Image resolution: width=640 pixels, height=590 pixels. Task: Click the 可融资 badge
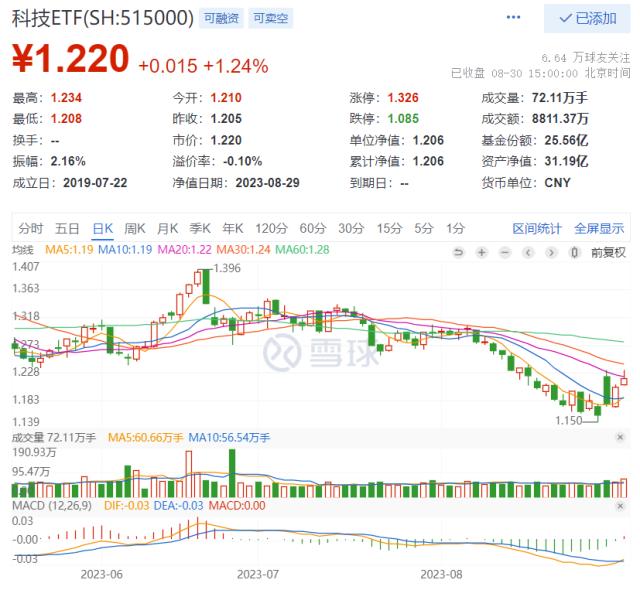coord(221,18)
